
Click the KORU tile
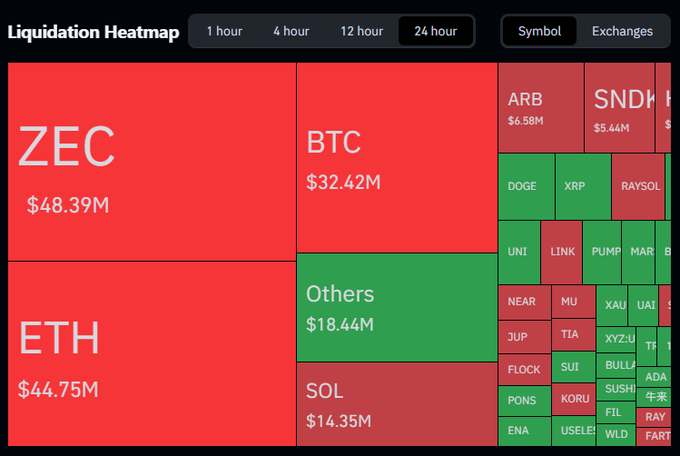point(573,399)
